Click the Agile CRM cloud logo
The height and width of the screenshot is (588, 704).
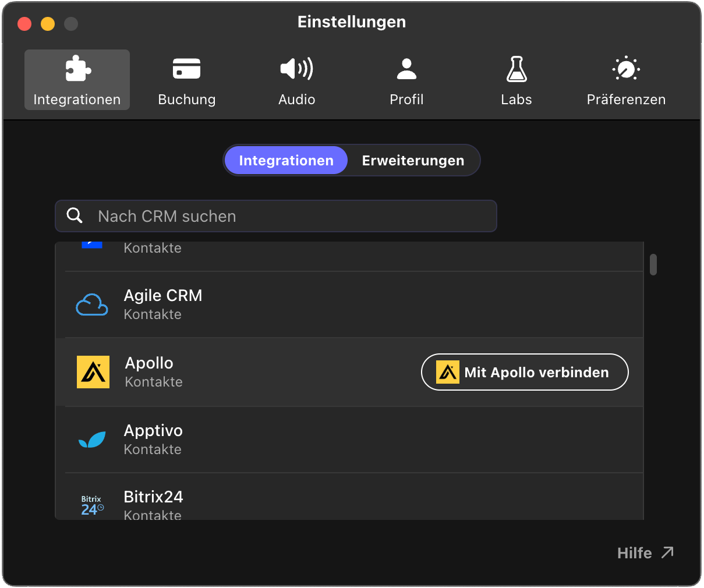(x=92, y=304)
